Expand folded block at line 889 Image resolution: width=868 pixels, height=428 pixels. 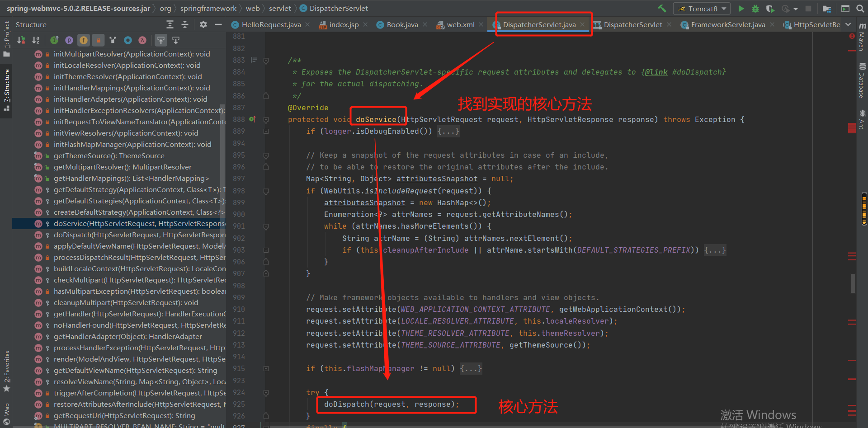266,131
